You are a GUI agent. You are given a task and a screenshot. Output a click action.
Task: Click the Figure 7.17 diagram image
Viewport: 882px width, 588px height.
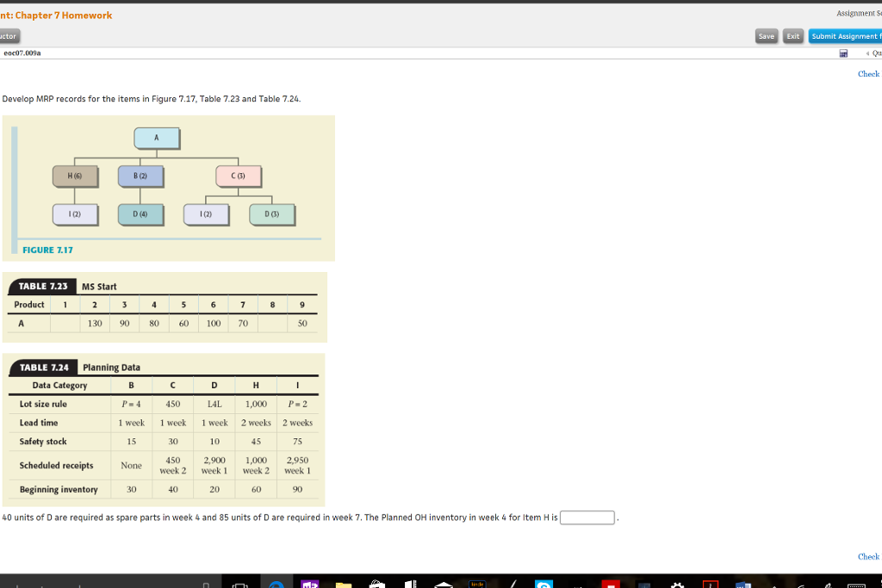click(168, 188)
